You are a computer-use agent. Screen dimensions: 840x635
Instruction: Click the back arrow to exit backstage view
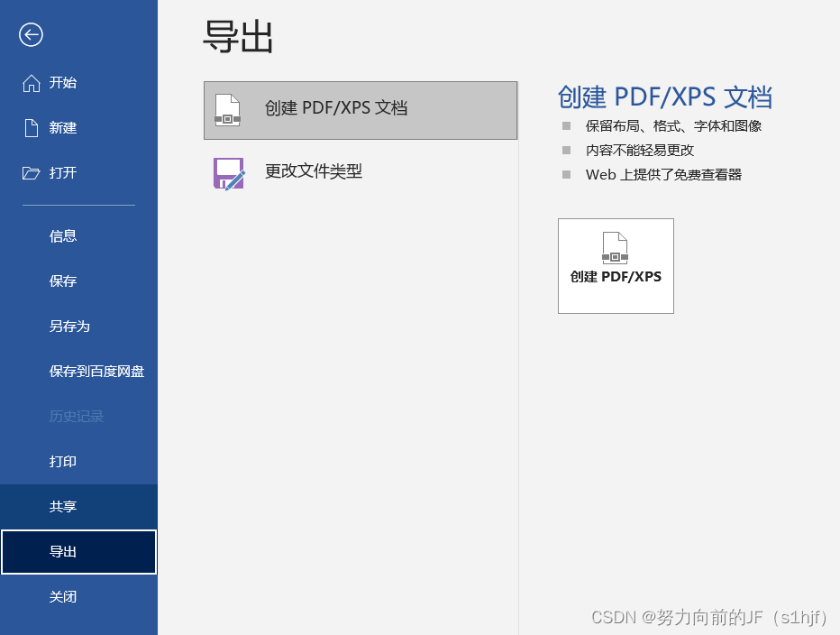pyautogui.click(x=31, y=35)
